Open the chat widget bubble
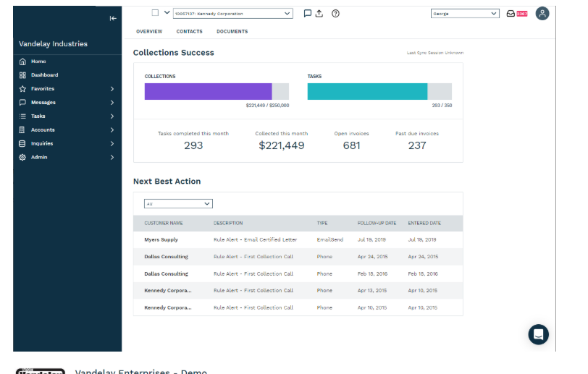The width and height of the screenshot is (588, 374). tap(538, 334)
